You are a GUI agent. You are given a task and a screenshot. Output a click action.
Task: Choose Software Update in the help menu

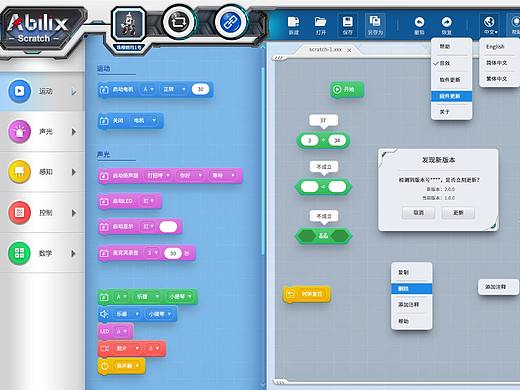click(x=451, y=80)
